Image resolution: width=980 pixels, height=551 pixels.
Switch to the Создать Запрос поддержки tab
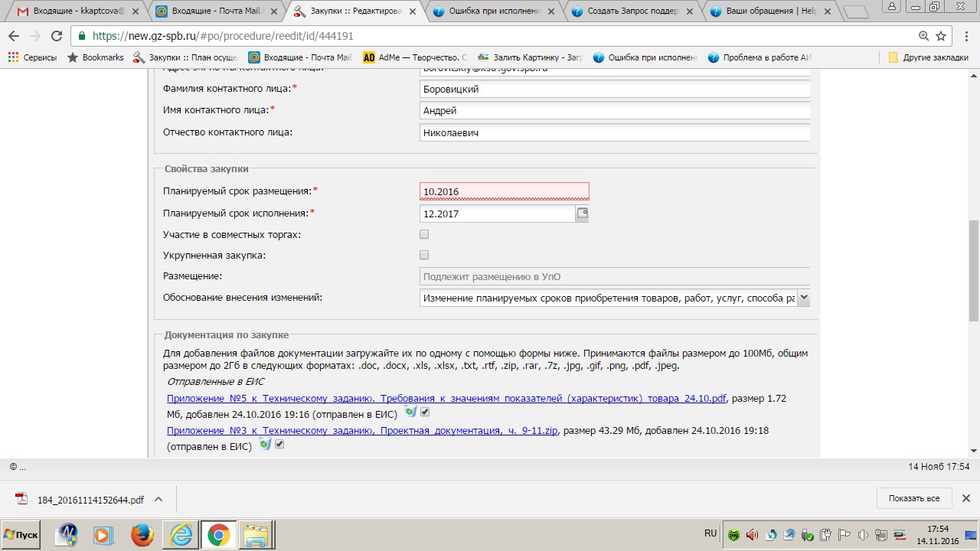(630, 11)
